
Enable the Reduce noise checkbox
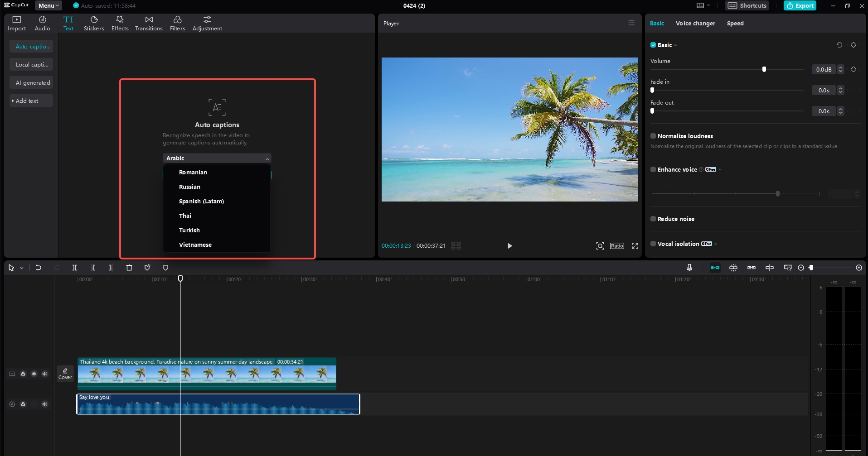tap(653, 219)
